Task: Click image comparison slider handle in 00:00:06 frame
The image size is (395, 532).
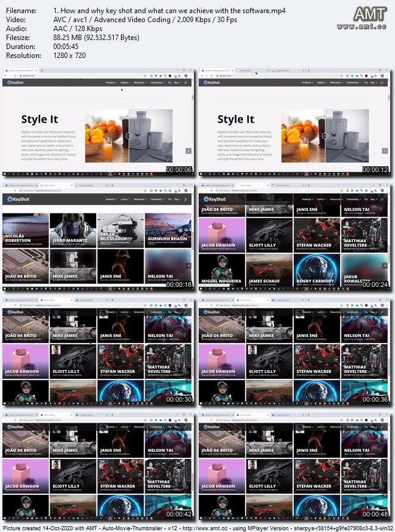Action: pos(129,136)
